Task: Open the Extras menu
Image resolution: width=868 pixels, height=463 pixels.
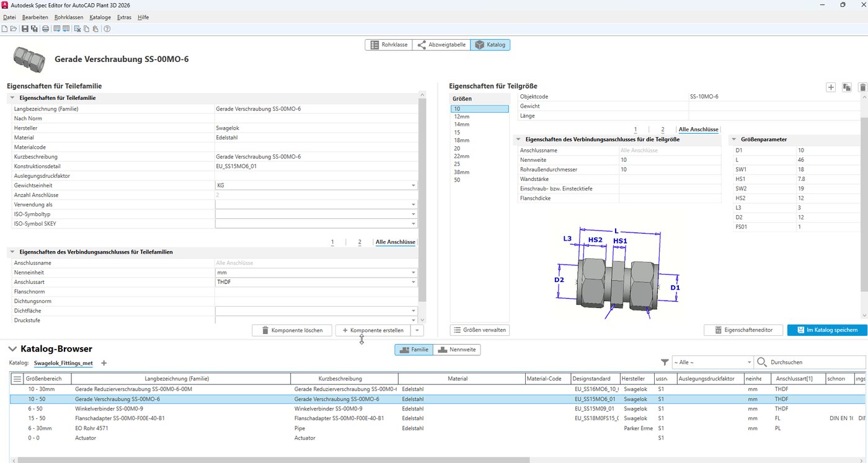Action: click(124, 17)
